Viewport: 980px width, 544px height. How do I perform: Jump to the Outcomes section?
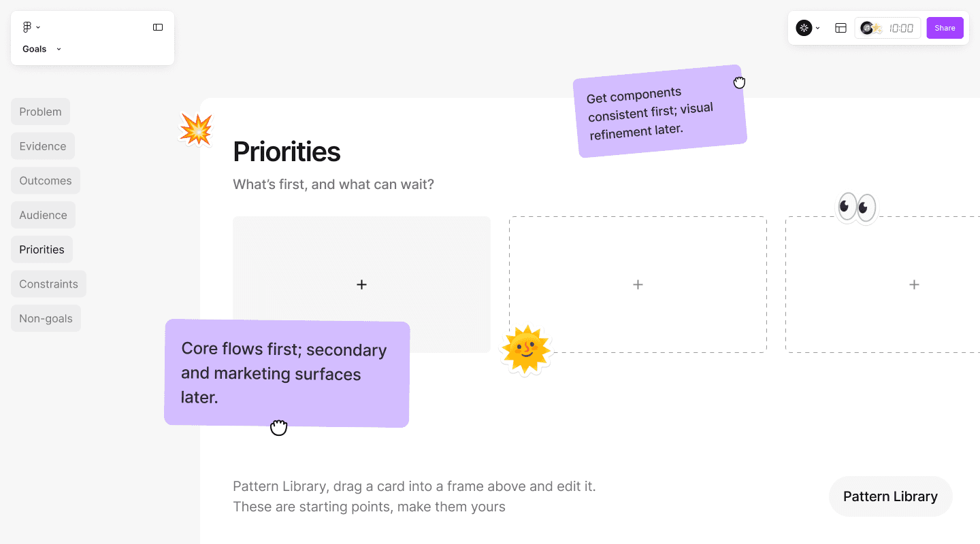click(x=46, y=181)
